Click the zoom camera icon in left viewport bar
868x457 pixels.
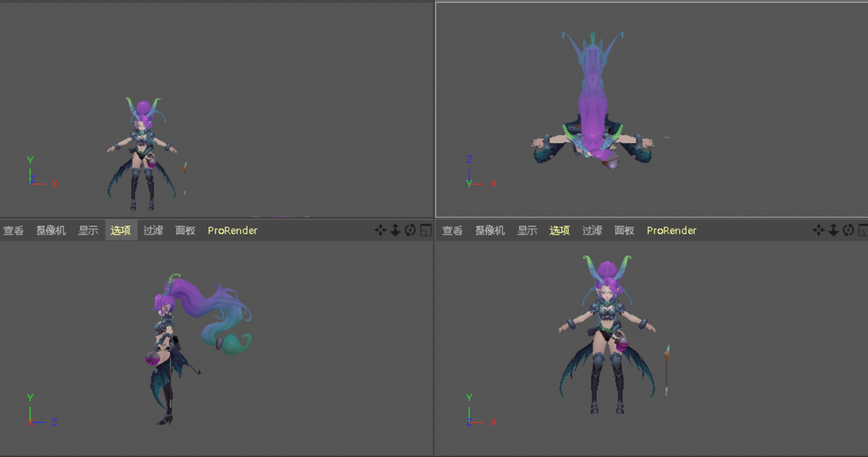395,230
